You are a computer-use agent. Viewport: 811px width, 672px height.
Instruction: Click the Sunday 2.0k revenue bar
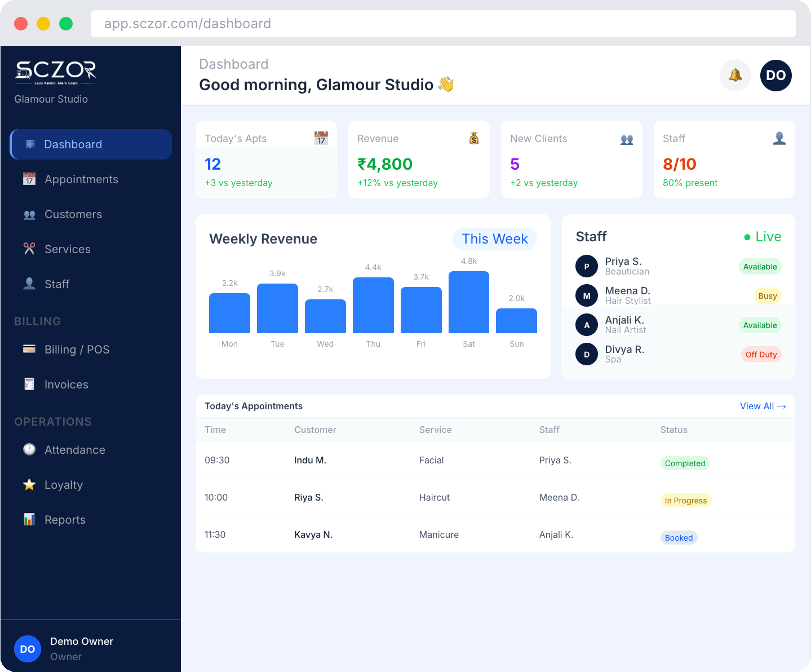(516, 321)
